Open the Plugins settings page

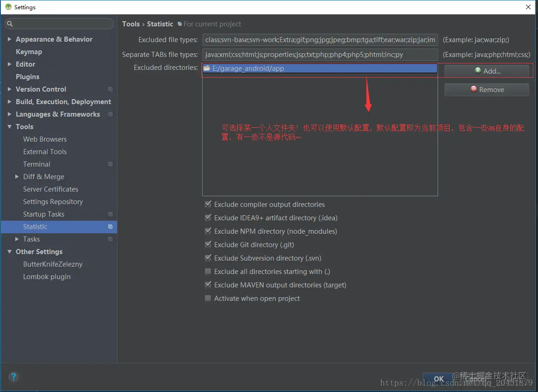[27, 77]
